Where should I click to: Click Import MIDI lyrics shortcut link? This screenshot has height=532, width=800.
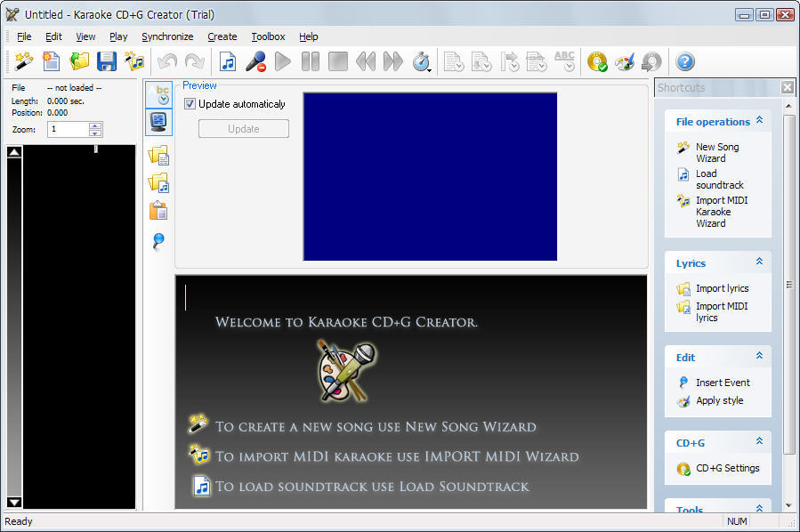point(722,311)
